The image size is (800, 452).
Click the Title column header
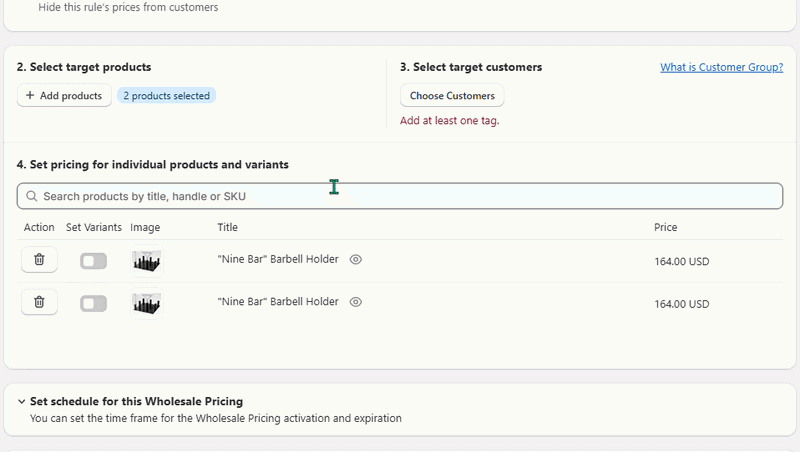point(228,228)
